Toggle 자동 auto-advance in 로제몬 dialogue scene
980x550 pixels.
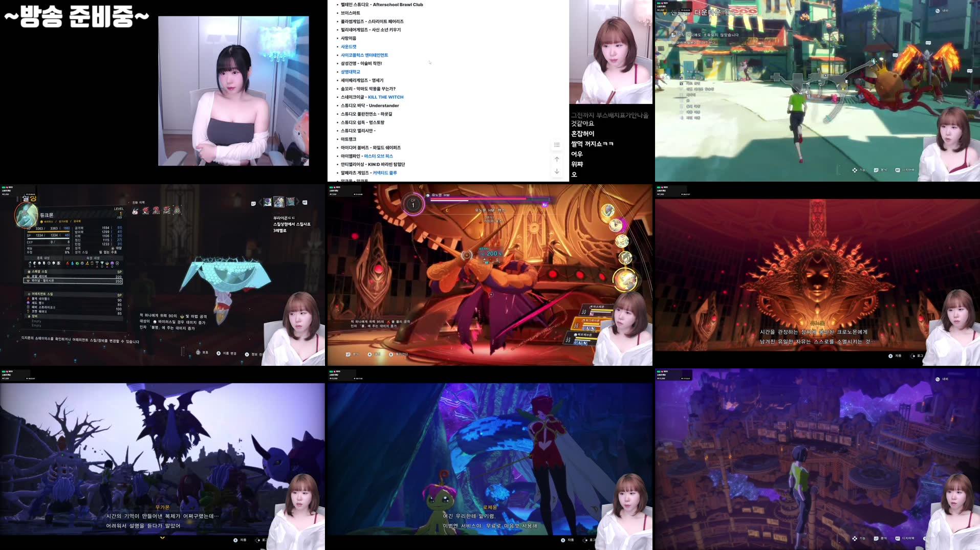[x=568, y=540]
